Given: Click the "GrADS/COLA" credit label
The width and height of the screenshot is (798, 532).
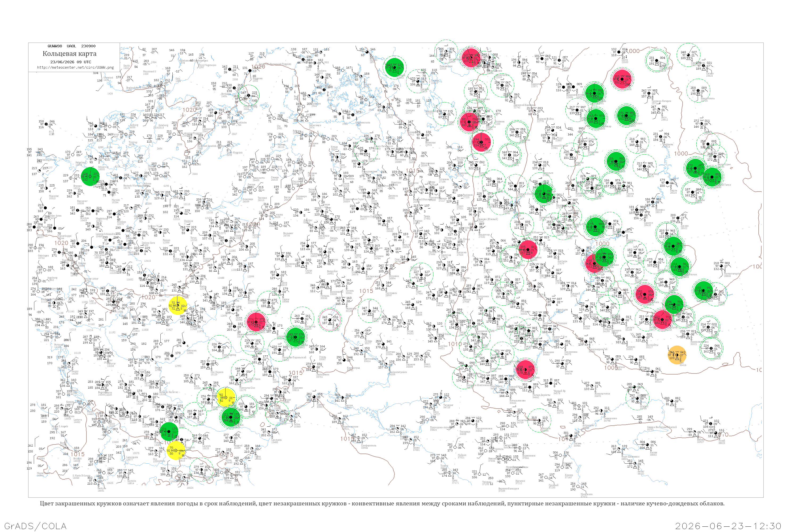Looking at the screenshot, I should [x=35, y=526].
